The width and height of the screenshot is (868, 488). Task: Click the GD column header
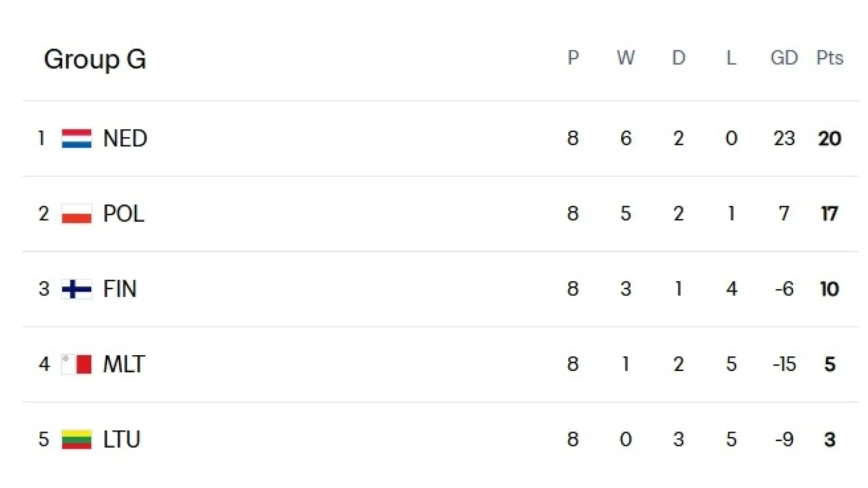pos(784,58)
